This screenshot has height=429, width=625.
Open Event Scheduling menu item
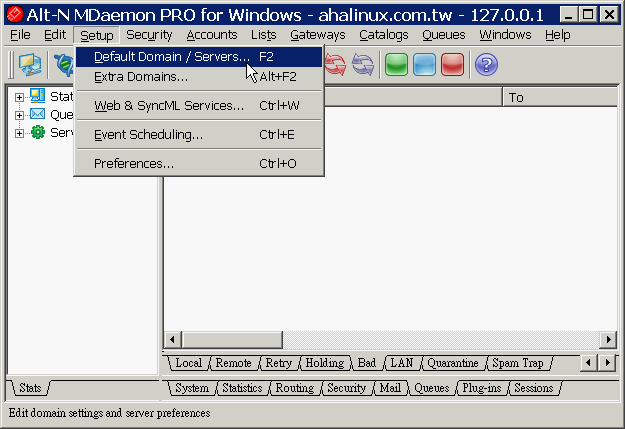point(199,135)
